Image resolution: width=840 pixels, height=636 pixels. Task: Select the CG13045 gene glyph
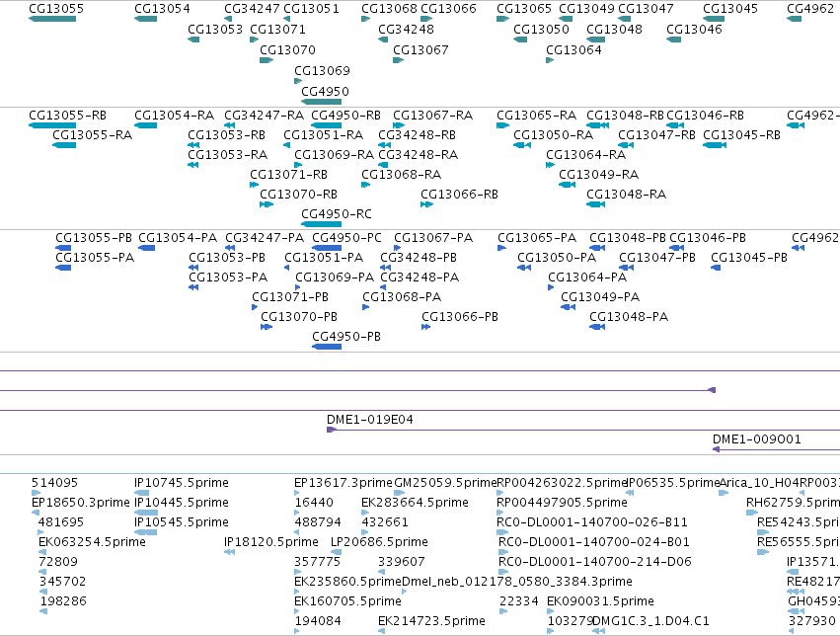[714, 19]
